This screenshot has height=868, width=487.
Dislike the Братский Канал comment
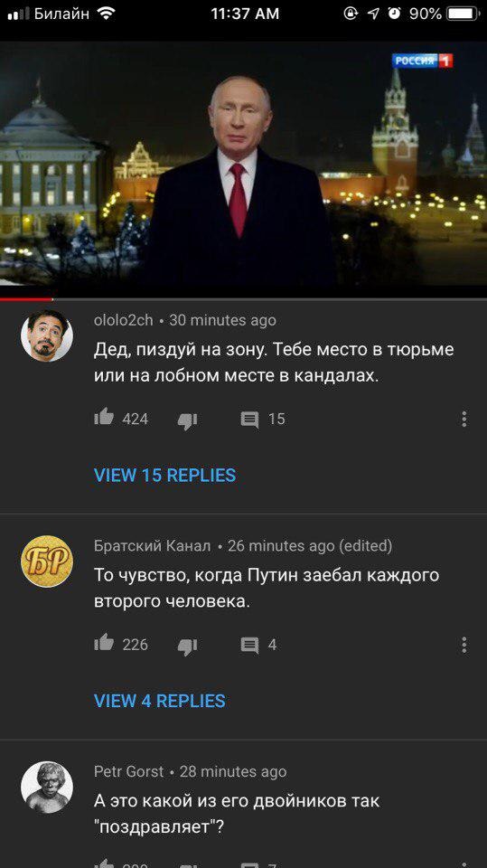pos(188,646)
